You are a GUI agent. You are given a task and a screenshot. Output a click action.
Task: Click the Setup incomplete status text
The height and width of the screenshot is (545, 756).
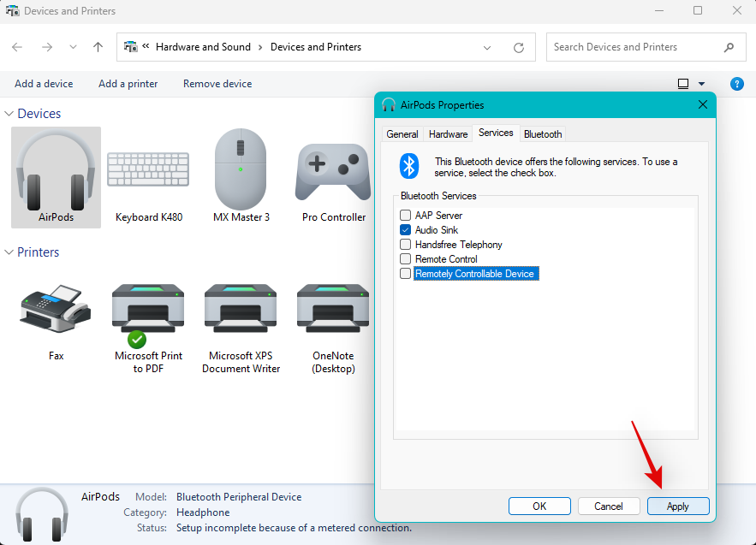click(294, 528)
